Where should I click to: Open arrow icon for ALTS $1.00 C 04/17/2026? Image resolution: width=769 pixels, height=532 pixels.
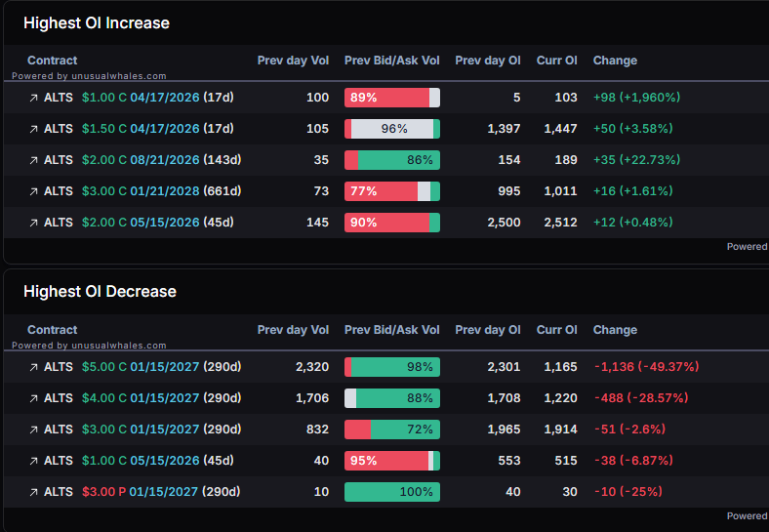(33, 99)
